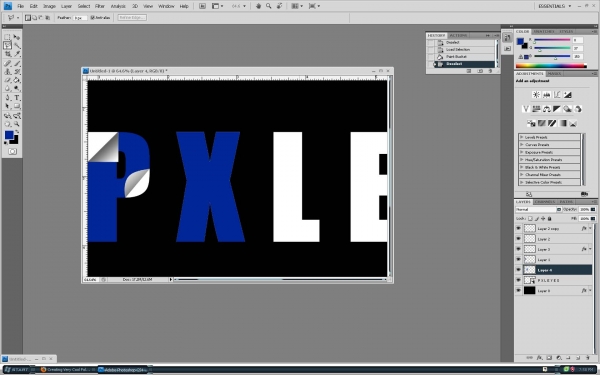Screen dimensions: 600x375
Task: Select the Load Selection history state
Action: click(464, 49)
